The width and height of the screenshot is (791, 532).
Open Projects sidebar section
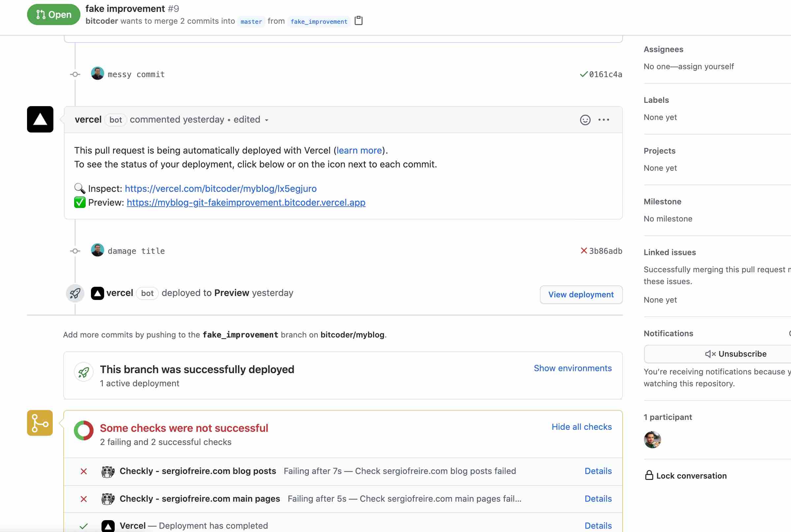pos(659,151)
